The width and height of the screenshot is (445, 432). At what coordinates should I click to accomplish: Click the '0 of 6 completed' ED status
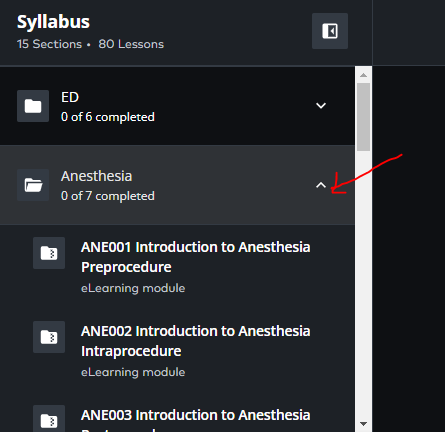(x=108, y=117)
